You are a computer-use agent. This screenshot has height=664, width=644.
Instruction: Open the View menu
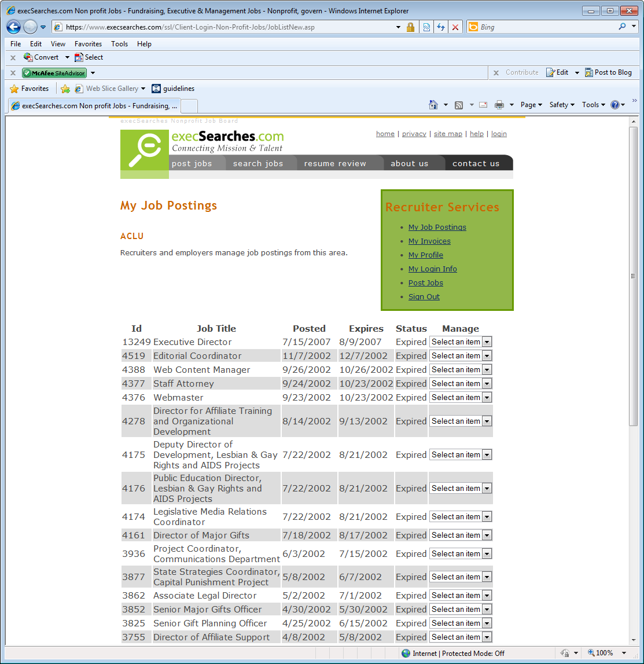pos(58,43)
